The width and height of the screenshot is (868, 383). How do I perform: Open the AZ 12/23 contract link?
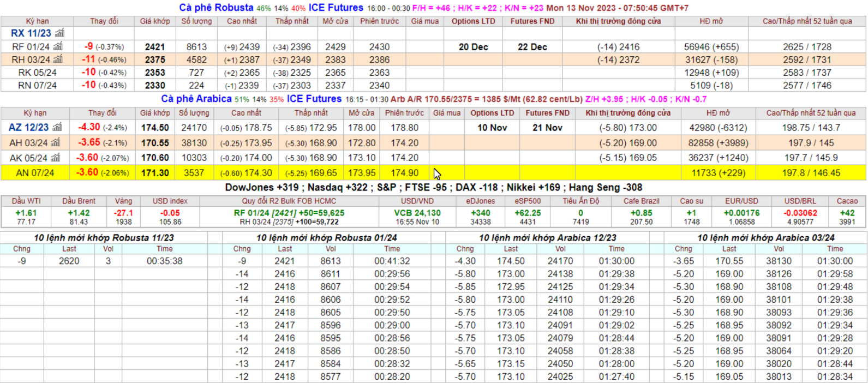(x=28, y=128)
